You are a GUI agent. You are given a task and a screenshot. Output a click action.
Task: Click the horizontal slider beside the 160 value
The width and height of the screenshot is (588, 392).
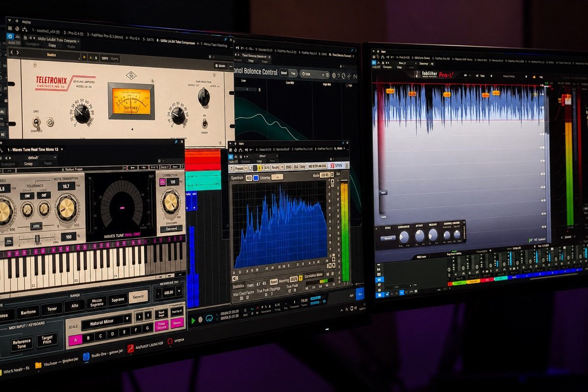point(38,238)
